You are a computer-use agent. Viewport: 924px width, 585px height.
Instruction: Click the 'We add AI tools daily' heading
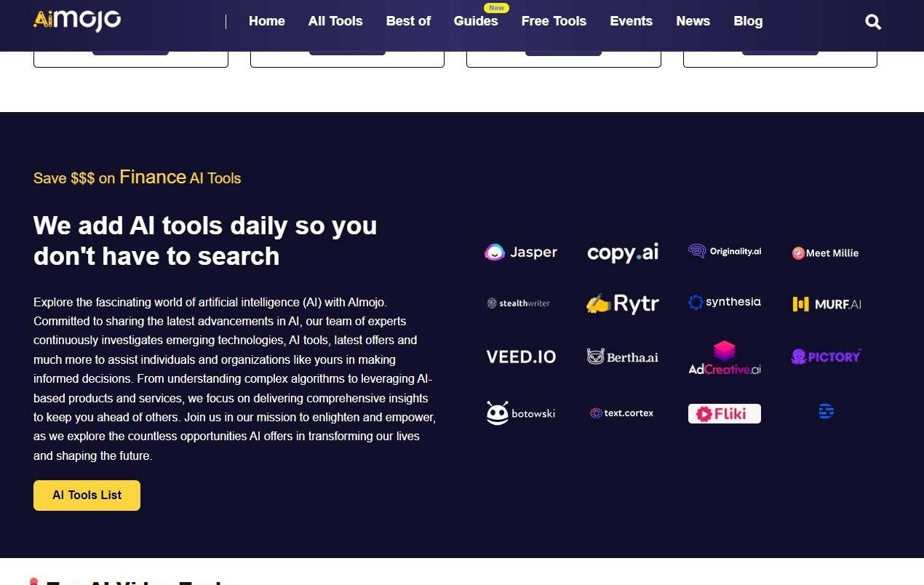(x=205, y=241)
